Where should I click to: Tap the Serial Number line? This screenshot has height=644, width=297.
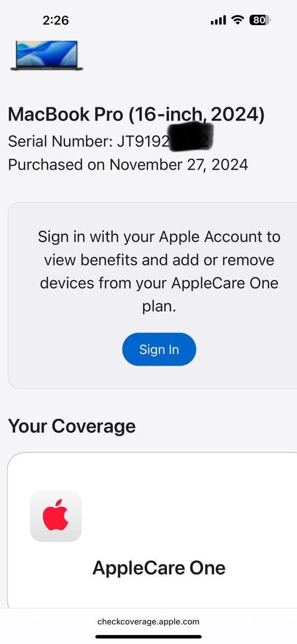click(x=110, y=141)
